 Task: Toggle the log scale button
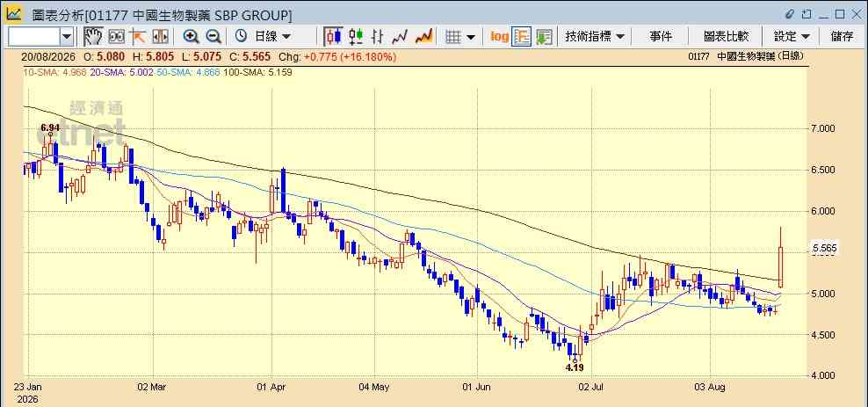tap(499, 37)
